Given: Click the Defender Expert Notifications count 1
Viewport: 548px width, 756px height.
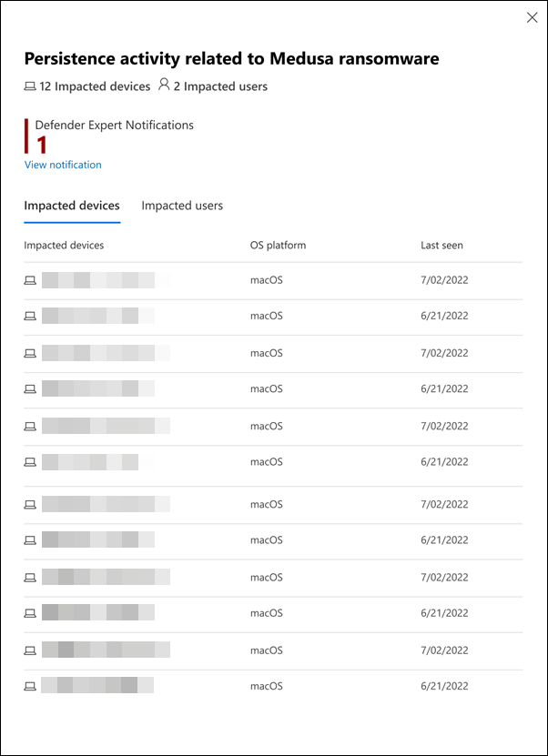Looking at the screenshot, I should (43, 145).
